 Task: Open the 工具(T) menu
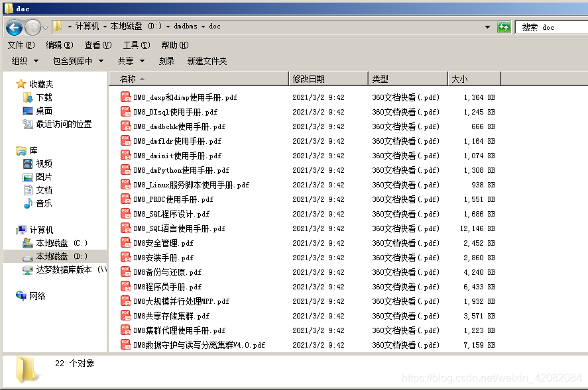(137, 45)
